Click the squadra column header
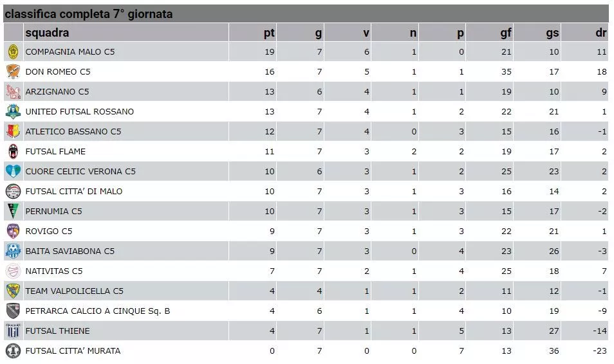The width and height of the screenshot is (614, 364). click(47, 33)
